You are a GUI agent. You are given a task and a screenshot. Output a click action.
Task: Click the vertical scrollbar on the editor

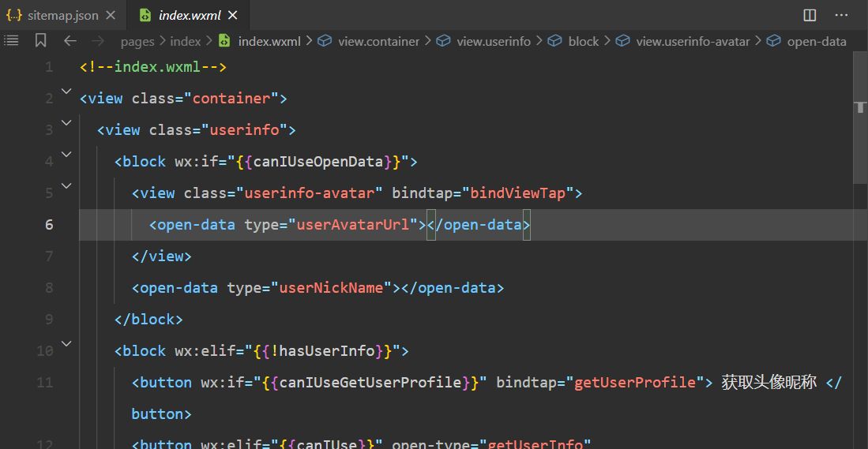pyautogui.click(x=860, y=142)
